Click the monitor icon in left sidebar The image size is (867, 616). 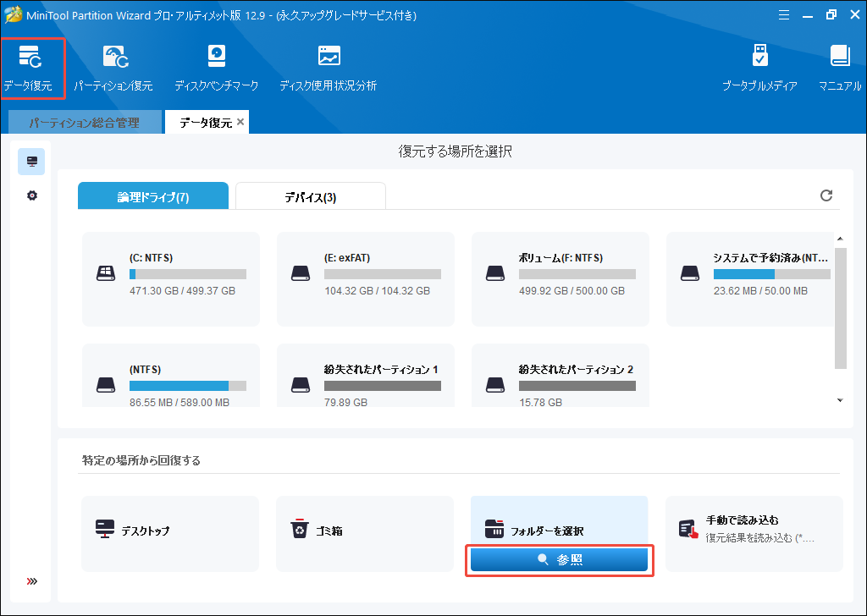click(x=31, y=162)
